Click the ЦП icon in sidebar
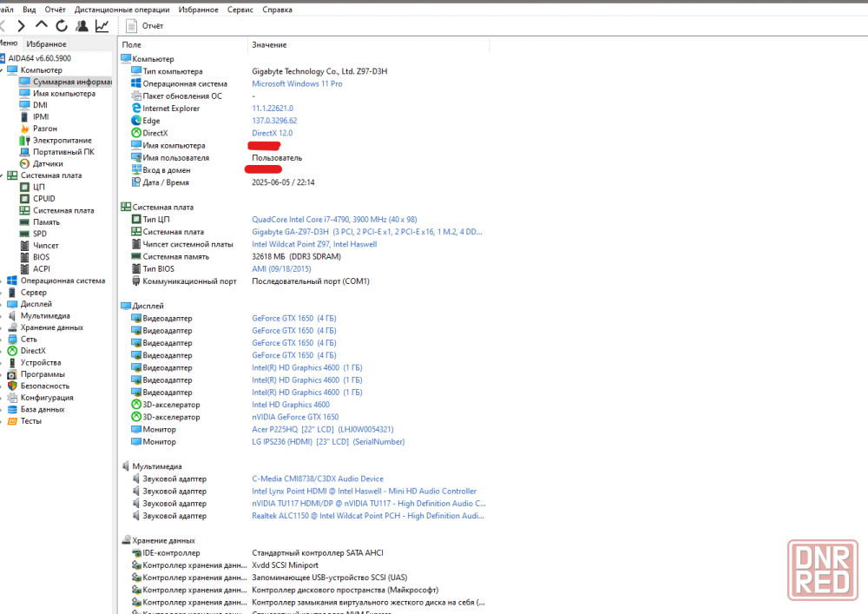The image size is (868, 614). (x=24, y=187)
